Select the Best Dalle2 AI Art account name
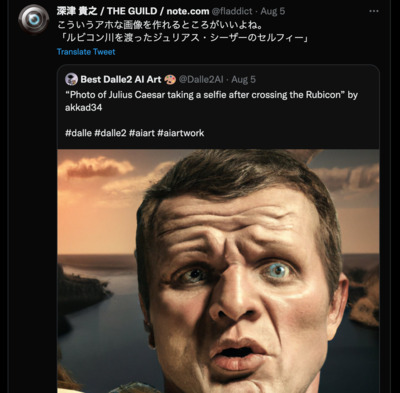The height and width of the screenshot is (393, 400). pyautogui.click(x=121, y=79)
